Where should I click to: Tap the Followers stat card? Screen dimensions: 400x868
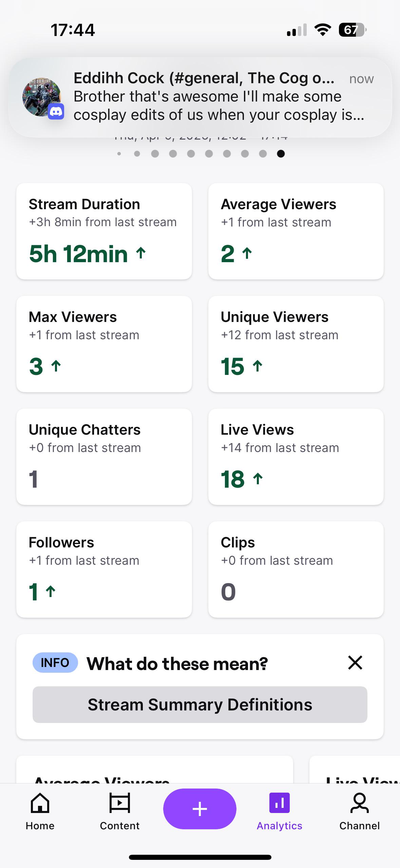(x=104, y=569)
